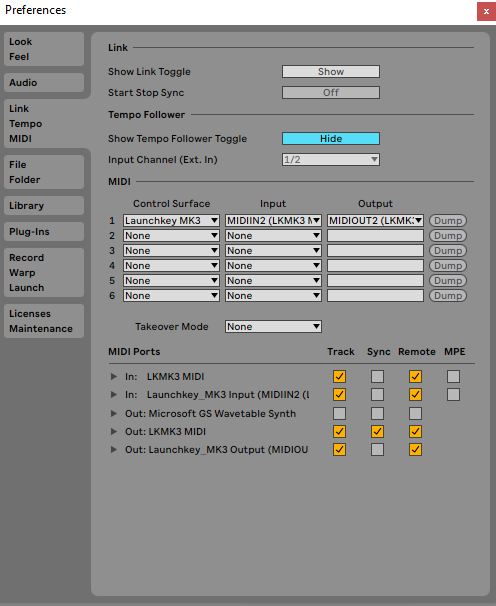Switch to the File Folder tab

point(44,172)
